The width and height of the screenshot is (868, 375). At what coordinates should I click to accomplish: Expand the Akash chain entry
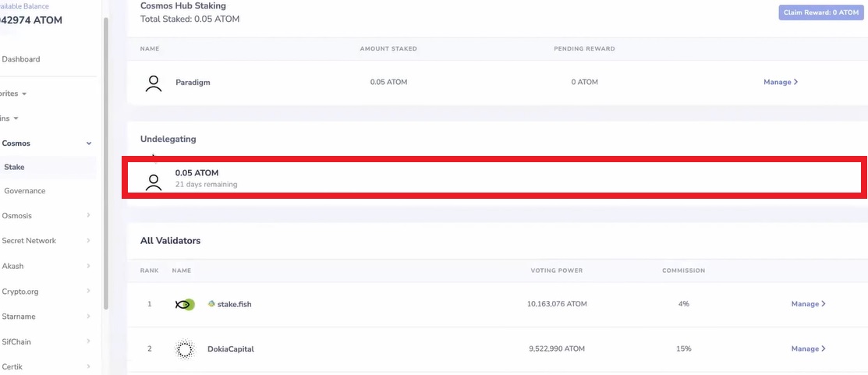coord(47,266)
